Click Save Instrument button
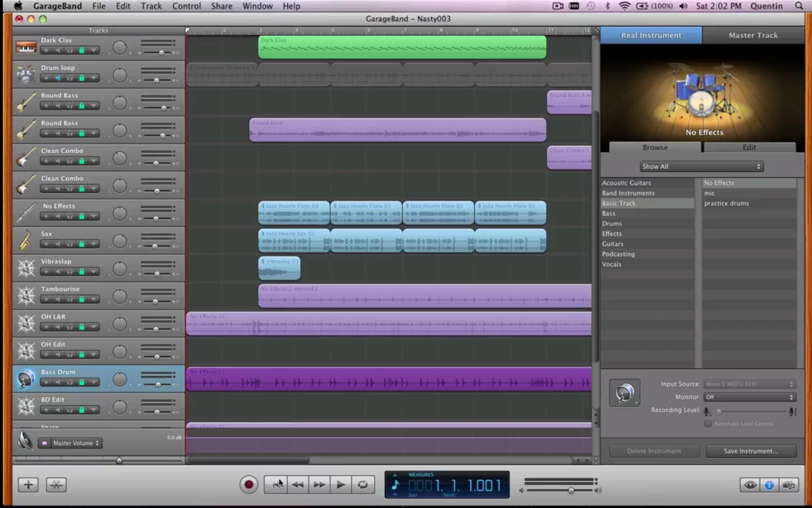This screenshot has height=508, width=812. tap(751, 450)
